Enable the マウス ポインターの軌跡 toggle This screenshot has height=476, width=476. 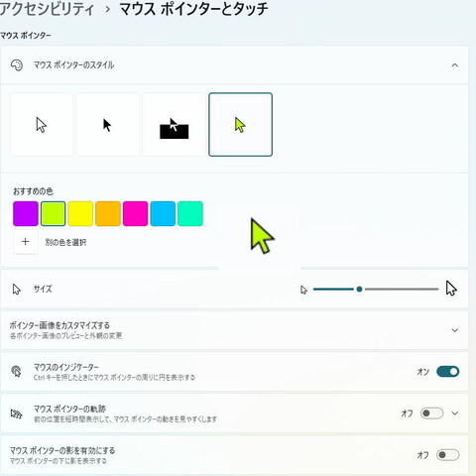coord(431,414)
